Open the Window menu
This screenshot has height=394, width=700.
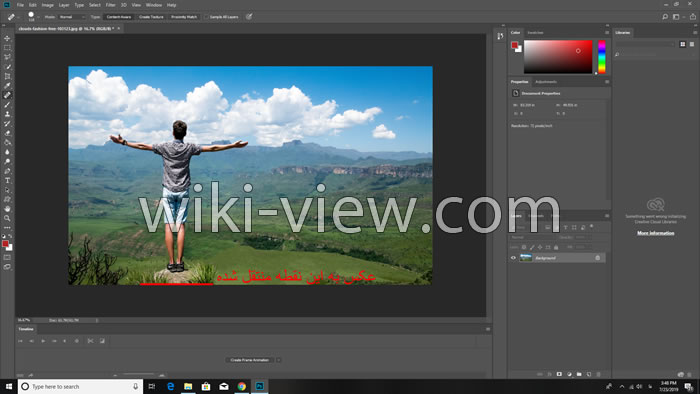[154, 5]
